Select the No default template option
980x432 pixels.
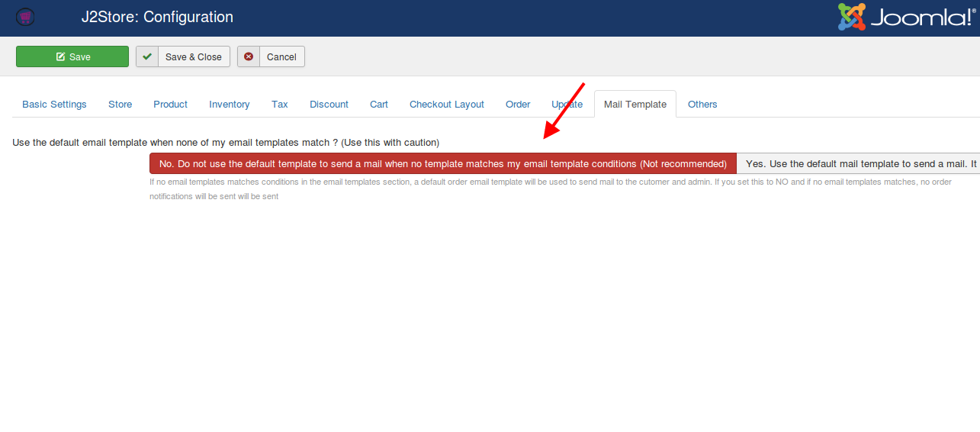point(442,163)
